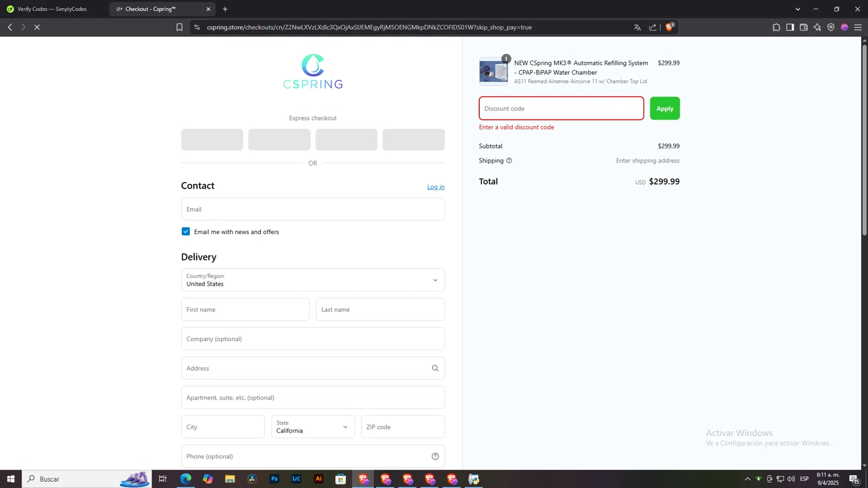Click the share page icon
The image size is (868, 488).
[x=653, y=27]
